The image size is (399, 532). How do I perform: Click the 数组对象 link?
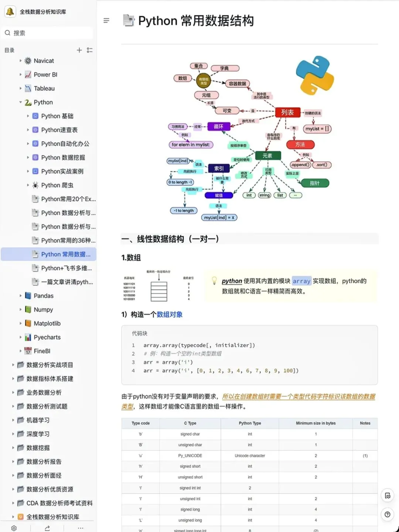tap(170, 314)
